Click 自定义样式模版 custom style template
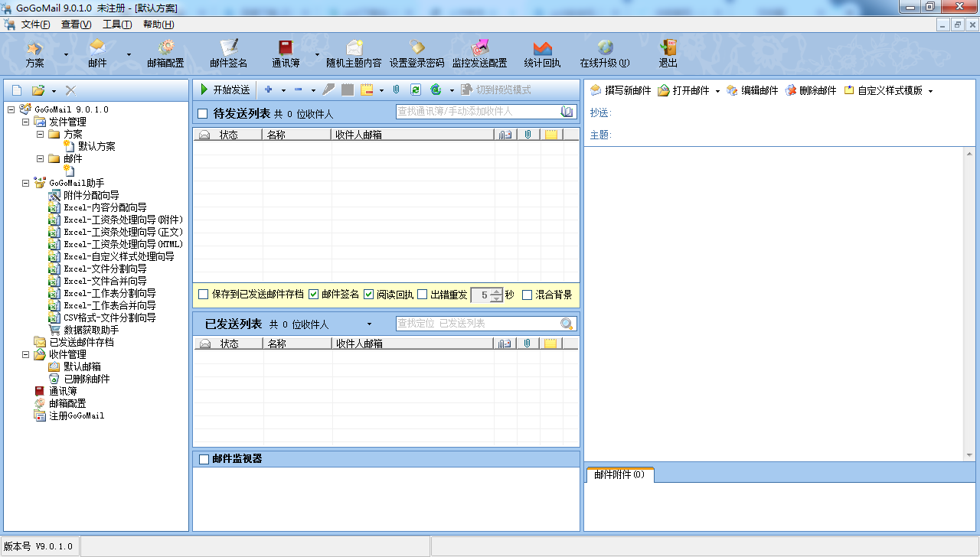 [883, 90]
